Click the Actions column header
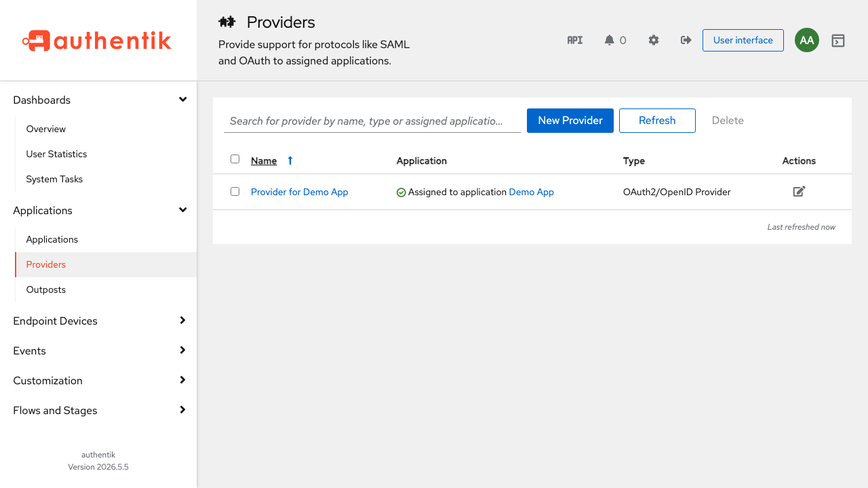 point(799,161)
